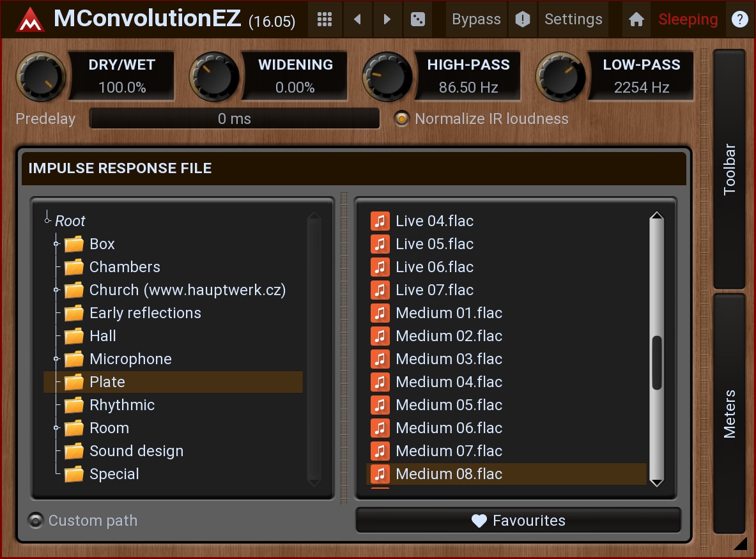756x559 pixels.
Task: Collapse the Root tree node
Action: (x=47, y=220)
